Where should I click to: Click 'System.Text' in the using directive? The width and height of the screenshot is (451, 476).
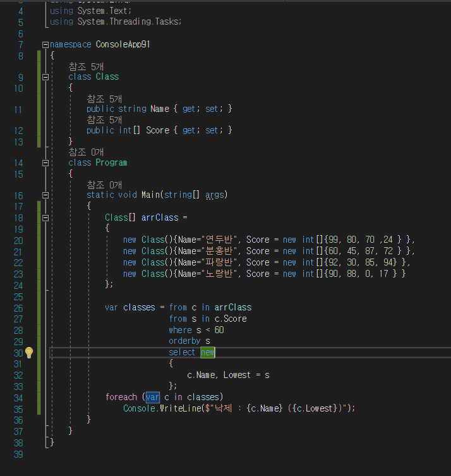[x=104, y=11]
